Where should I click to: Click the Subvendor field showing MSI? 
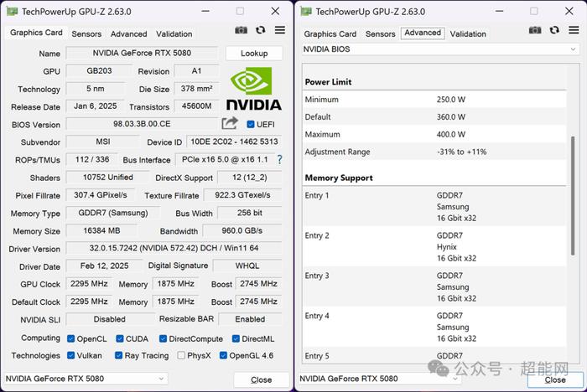click(102, 142)
